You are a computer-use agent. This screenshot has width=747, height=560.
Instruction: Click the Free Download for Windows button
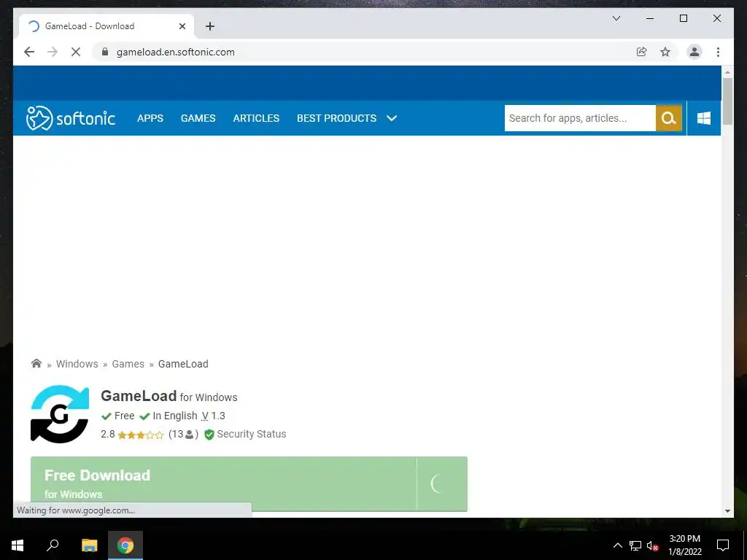249,484
